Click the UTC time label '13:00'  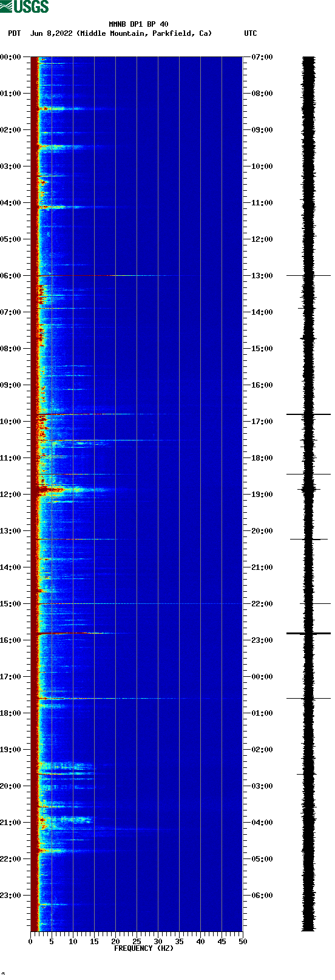[x=262, y=276]
